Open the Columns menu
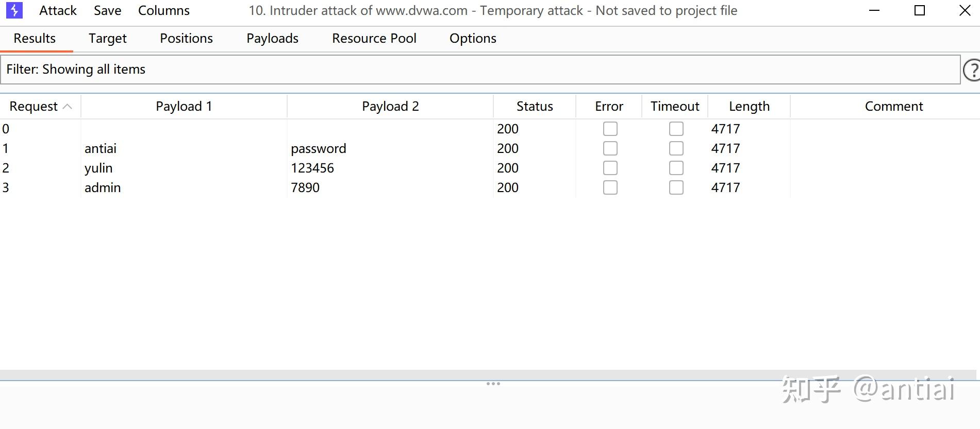 (x=164, y=10)
